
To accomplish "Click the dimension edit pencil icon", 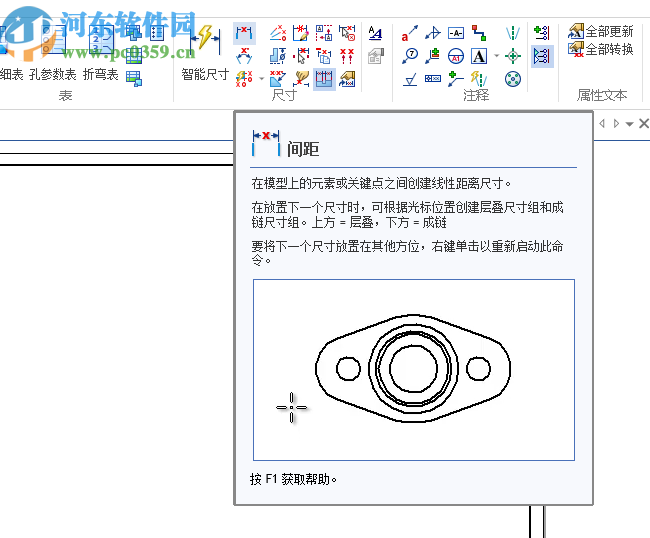I will [x=301, y=33].
